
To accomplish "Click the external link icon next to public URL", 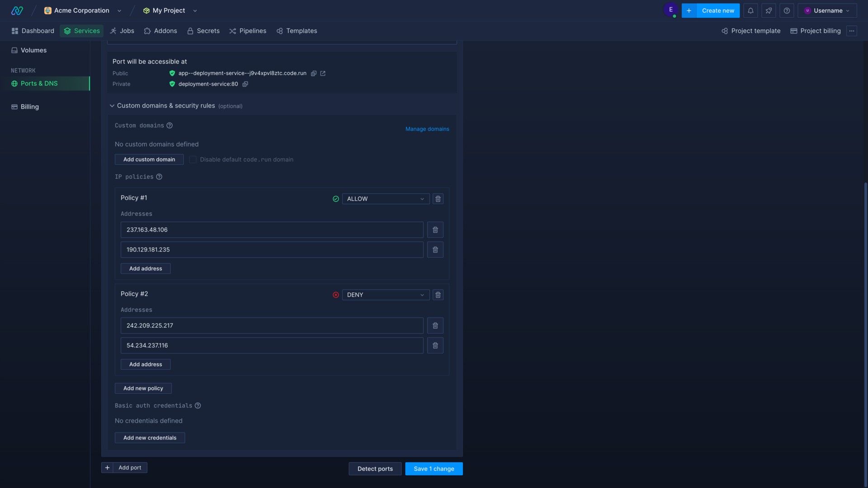I will [323, 73].
